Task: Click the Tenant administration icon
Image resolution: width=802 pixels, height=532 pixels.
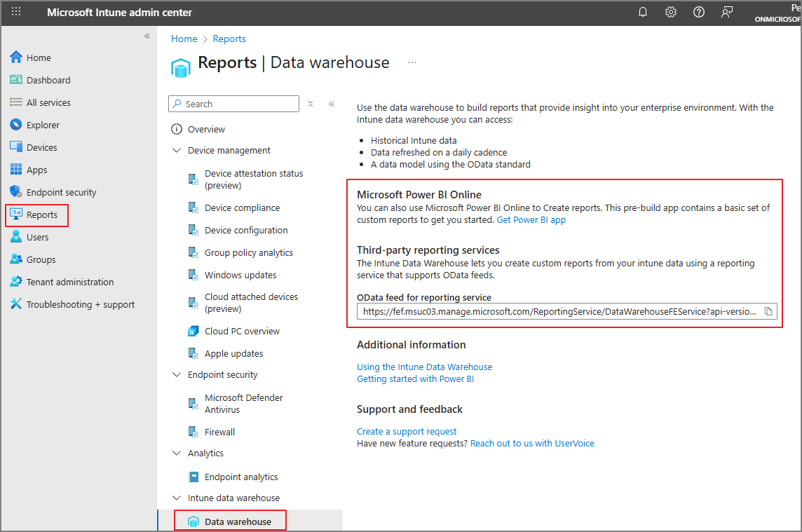Action: (x=16, y=282)
